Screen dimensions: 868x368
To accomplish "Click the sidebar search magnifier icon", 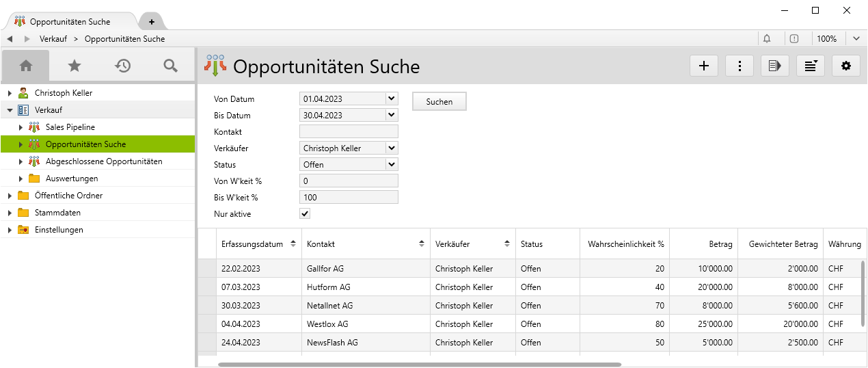I will coord(171,66).
